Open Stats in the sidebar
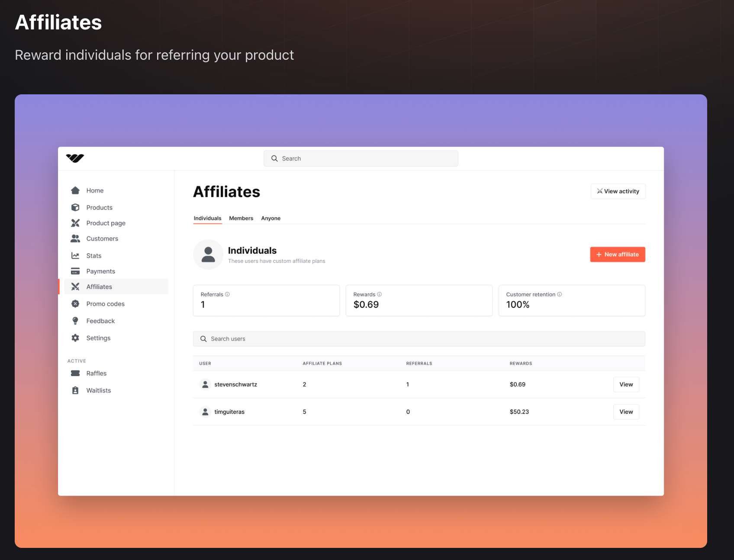Image resolution: width=734 pixels, height=560 pixels. [x=116, y=256]
